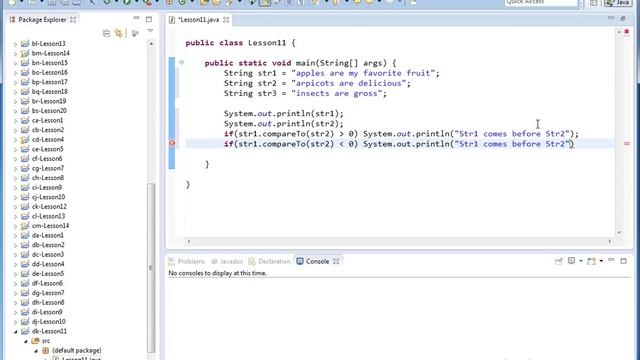Minimize the Package Explorer view

coord(136,18)
